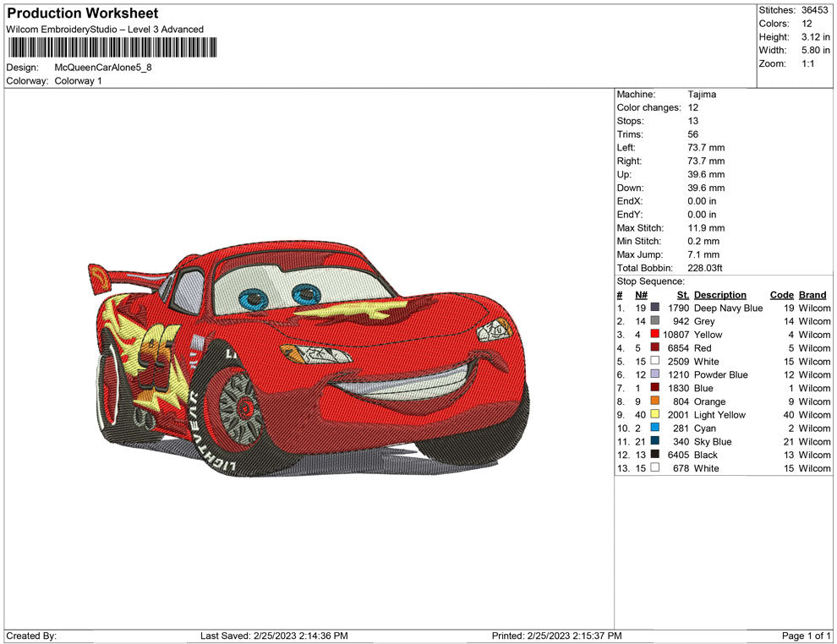Viewport: 837px width, 644px height.
Task: Click the Brand column header
Action: [x=812, y=295]
